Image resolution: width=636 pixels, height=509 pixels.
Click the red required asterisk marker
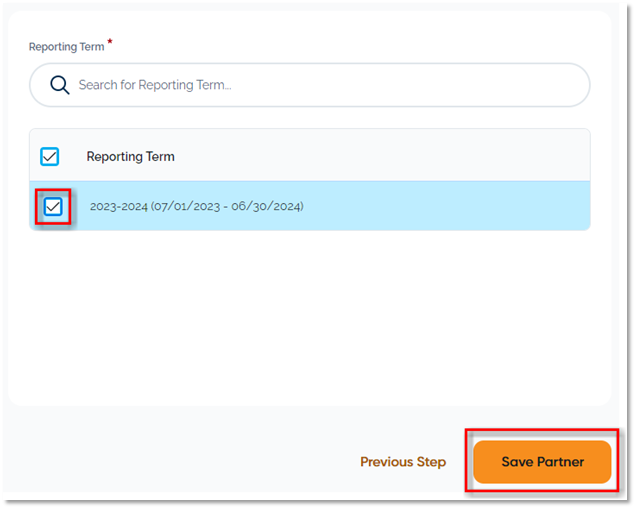tap(110, 43)
